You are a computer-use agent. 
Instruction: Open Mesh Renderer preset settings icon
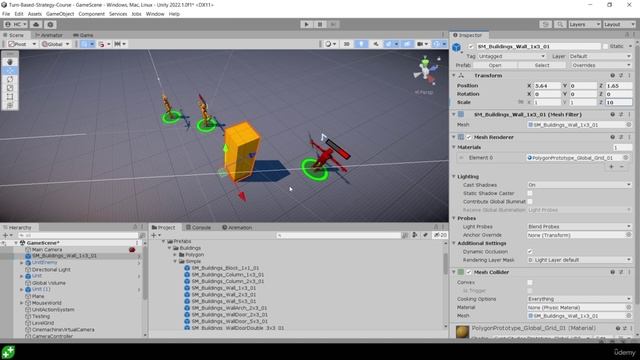pos(621,137)
